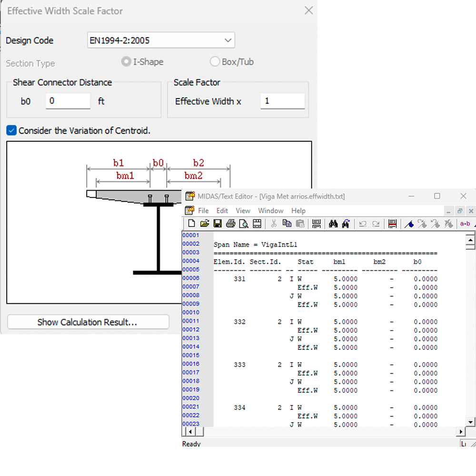The width and height of the screenshot is (476, 476).
Task: Click the Show Calculation Result button
Action: pos(88,322)
